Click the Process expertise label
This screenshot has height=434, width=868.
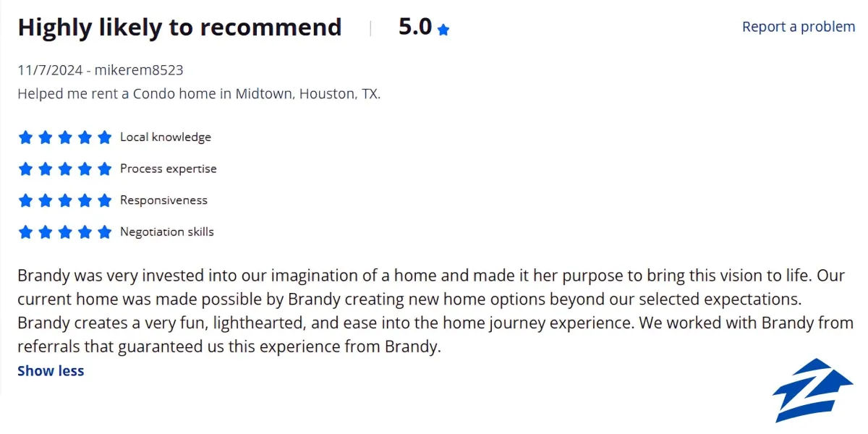point(169,169)
